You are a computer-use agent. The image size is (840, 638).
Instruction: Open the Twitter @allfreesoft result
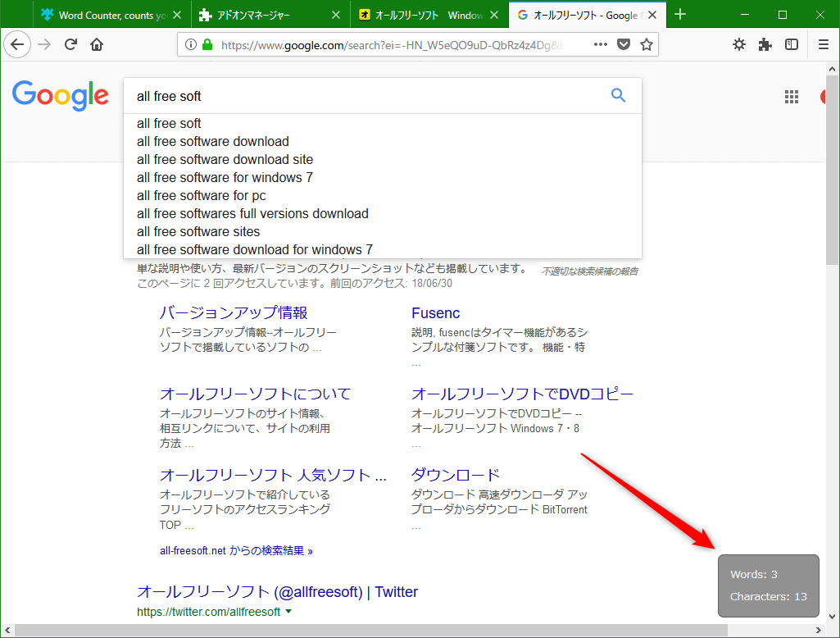point(278,592)
